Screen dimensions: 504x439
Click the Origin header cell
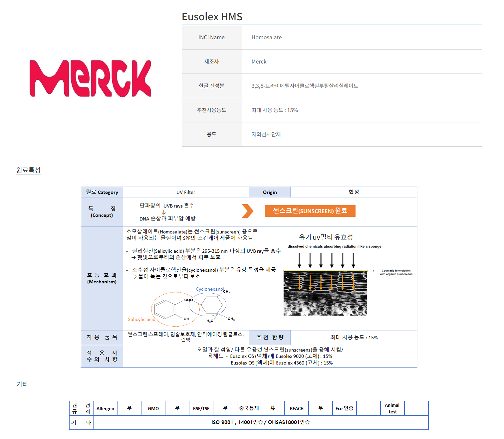coord(270,192)
